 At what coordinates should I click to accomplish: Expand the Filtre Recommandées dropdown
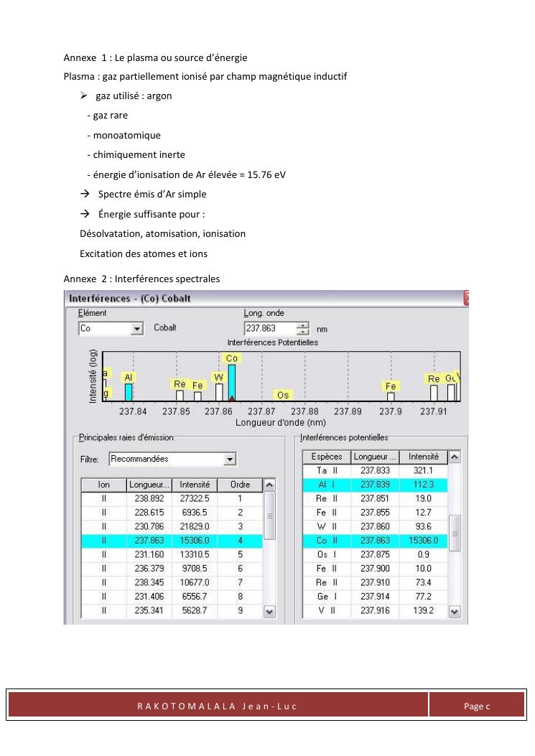click(x=230, y=458)
